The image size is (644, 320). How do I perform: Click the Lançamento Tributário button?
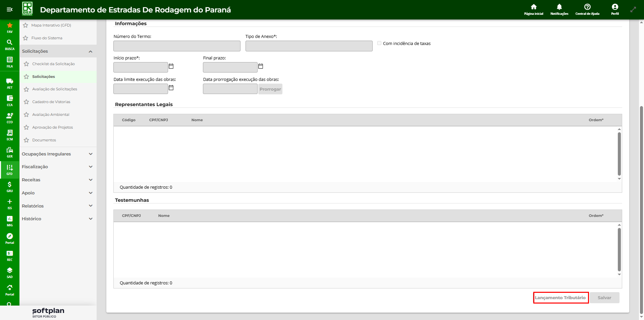click(x=560, y=298)
